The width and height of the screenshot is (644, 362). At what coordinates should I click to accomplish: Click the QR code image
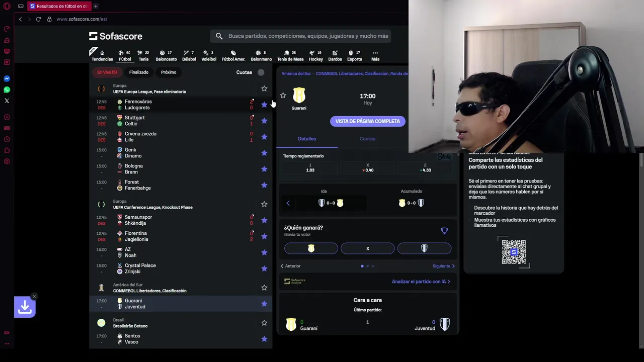point(514,252)
